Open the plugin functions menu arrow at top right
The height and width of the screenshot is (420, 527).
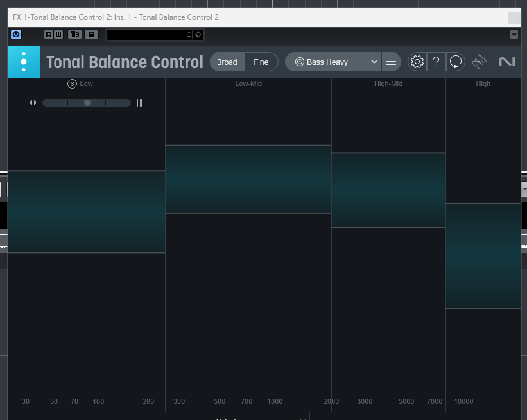[514, 34]
